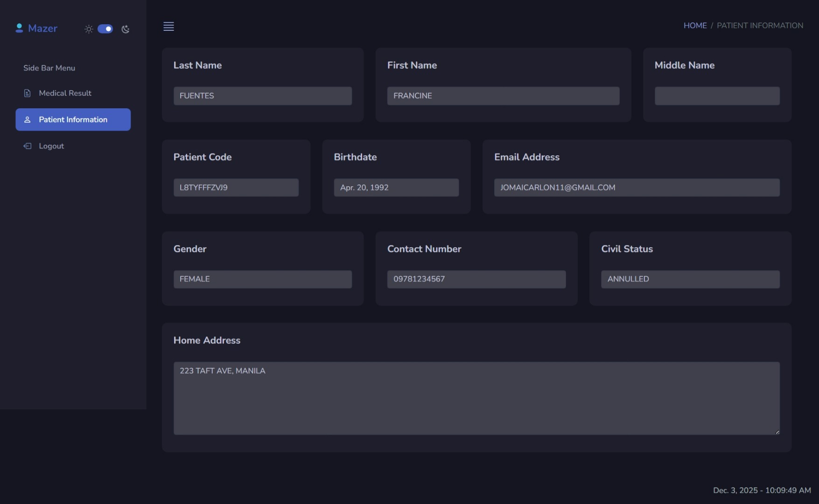Click the First Name field with FRANCINE
This screenshot has height=504, width=819.
(503, 96)
